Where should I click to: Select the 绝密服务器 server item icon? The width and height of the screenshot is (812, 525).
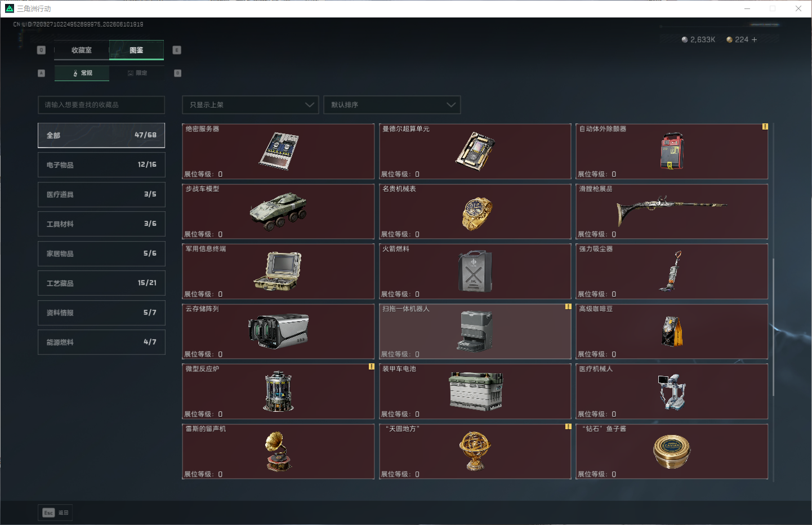click(x=278, y=151)
